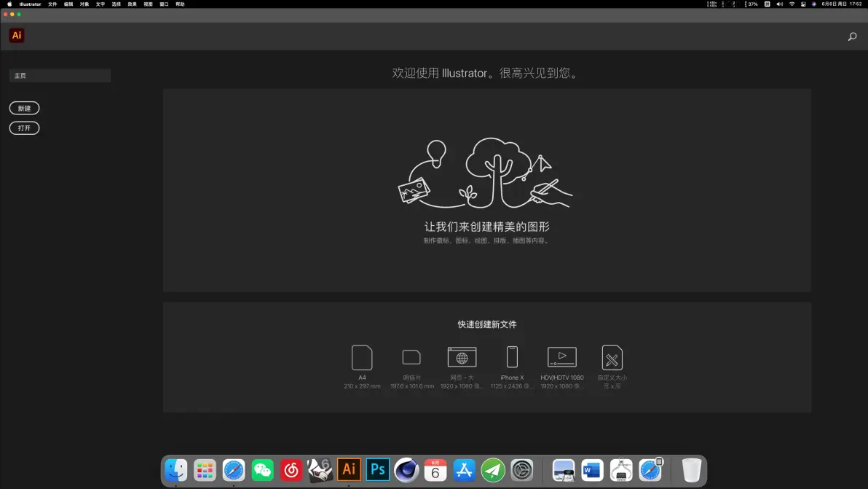Screen dimensions: 868x489
Task: Open the 对象 (Object) menu
Action: [x=84, y=4]
